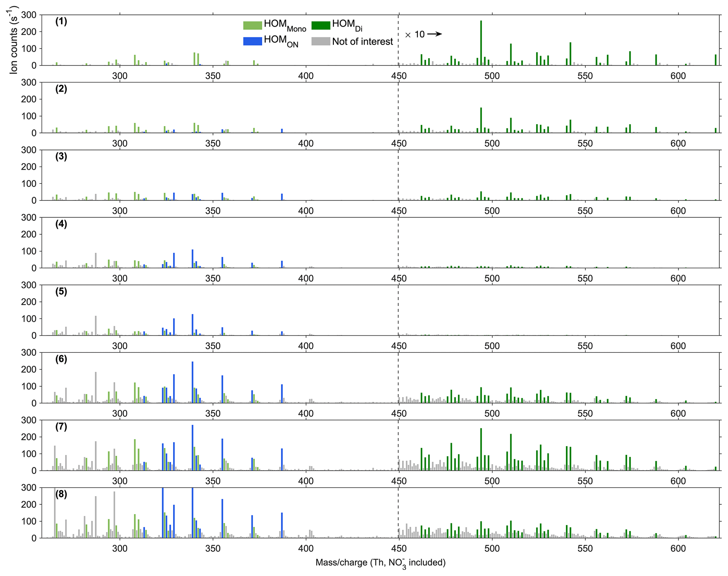Click the panel (1) label

coord(61,21)
